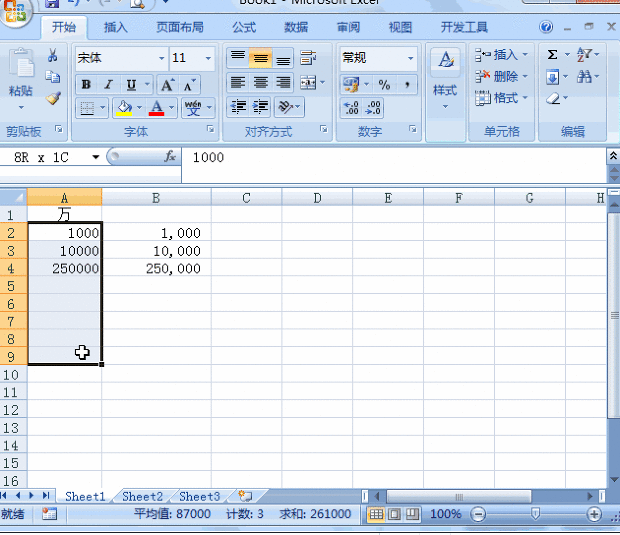Click the cell borders icon
620x535 pixels.
(87, 108)
